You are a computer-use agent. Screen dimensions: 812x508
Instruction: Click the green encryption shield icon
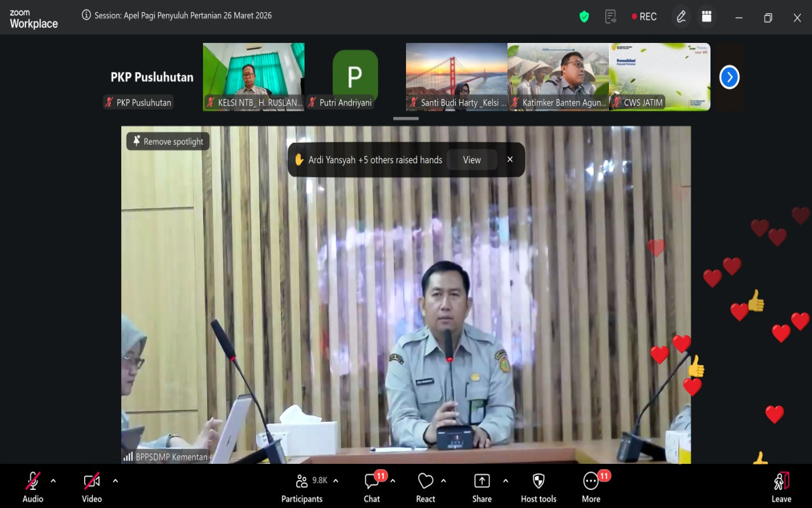pyautogui.click(x=584, y=17)
